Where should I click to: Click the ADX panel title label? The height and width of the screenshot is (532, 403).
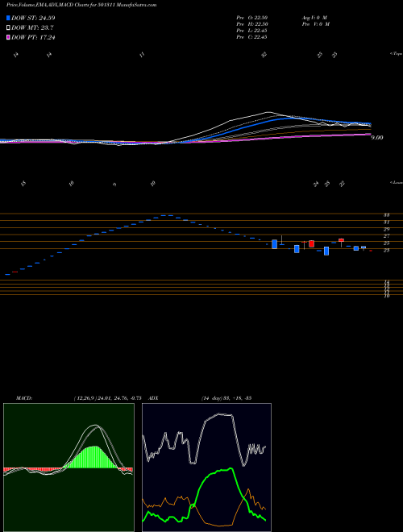click(153, 398)
